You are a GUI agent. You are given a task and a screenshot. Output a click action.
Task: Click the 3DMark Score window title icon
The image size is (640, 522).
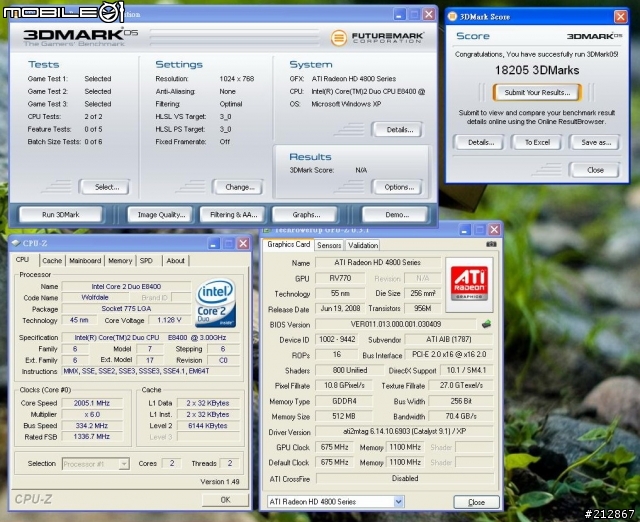(x=452, y=16)
